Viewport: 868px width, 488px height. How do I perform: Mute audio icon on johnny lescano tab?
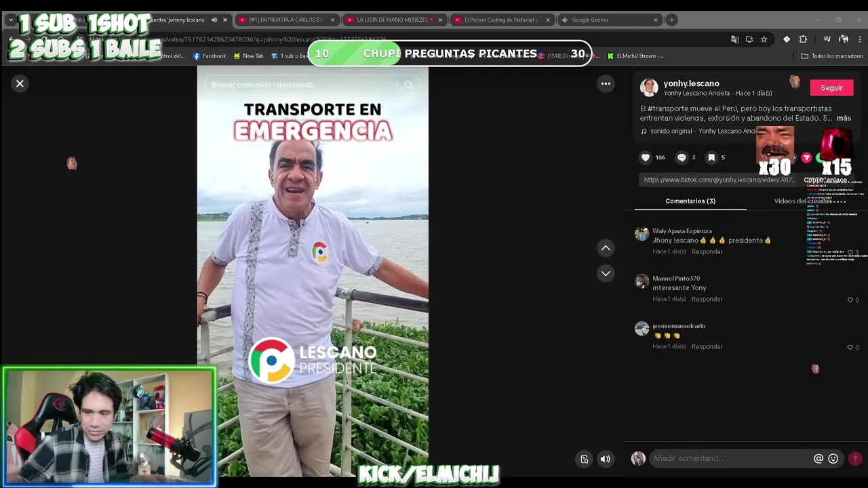click(214, 20)
